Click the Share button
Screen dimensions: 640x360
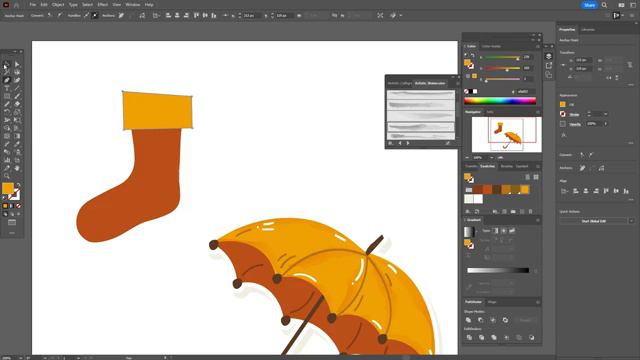589,5
